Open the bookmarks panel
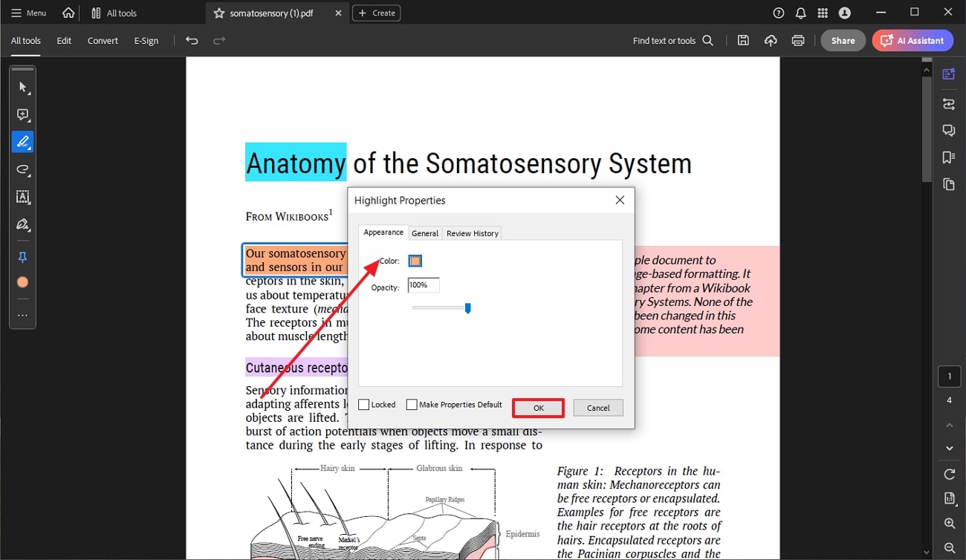966x560 pixels. pyautogui.click(x=949, y=157)
